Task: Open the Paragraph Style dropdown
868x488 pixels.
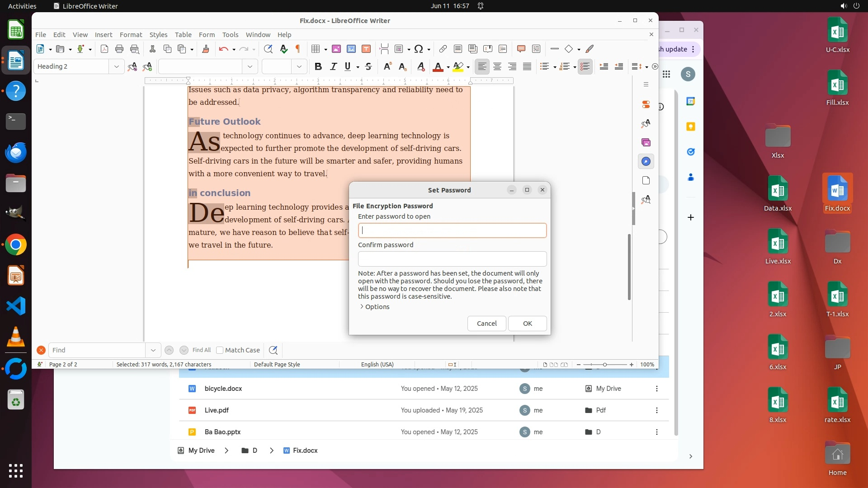Action: (x=116, y=66)
